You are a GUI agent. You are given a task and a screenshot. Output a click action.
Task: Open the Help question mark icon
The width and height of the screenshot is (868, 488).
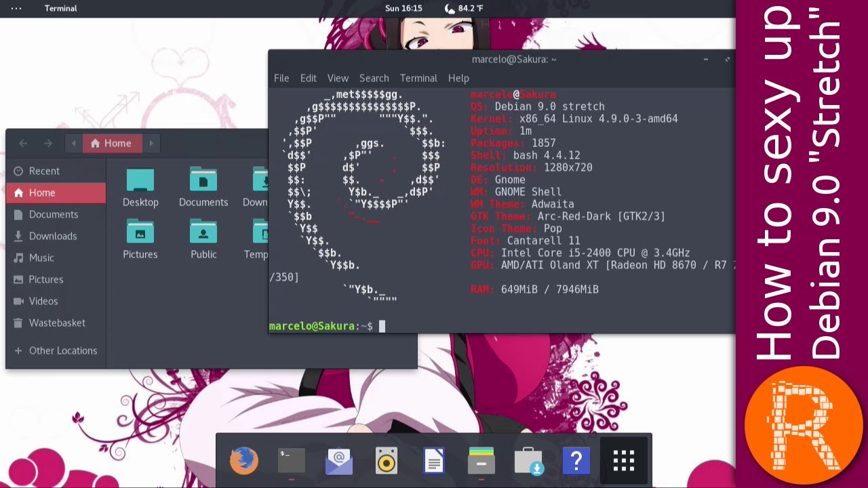tap(576, 462)
